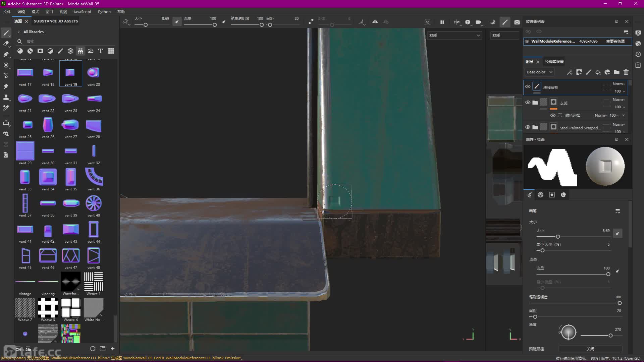Select the Eraser tool in left toolbar

click(6, 44)
